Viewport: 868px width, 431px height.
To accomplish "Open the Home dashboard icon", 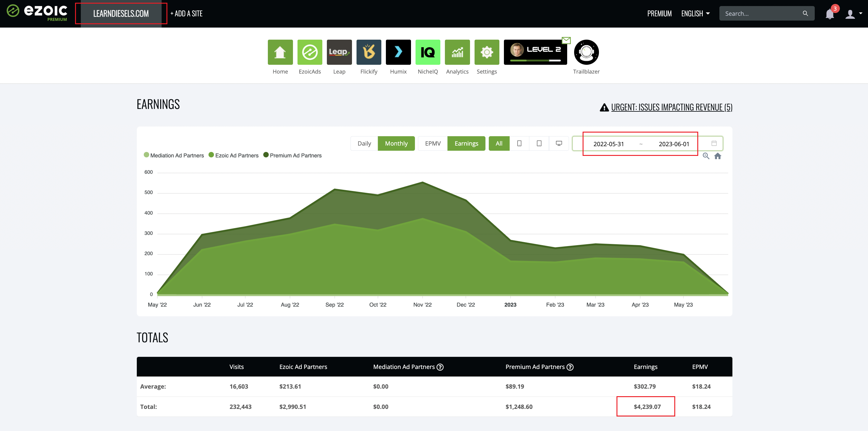I will pyautogui.click(x=280, y=52).
